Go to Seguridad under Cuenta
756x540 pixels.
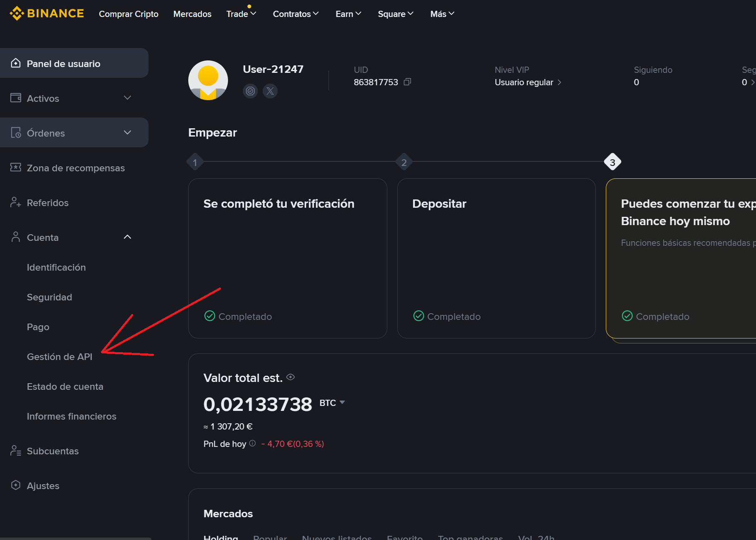tap(49, 297)
